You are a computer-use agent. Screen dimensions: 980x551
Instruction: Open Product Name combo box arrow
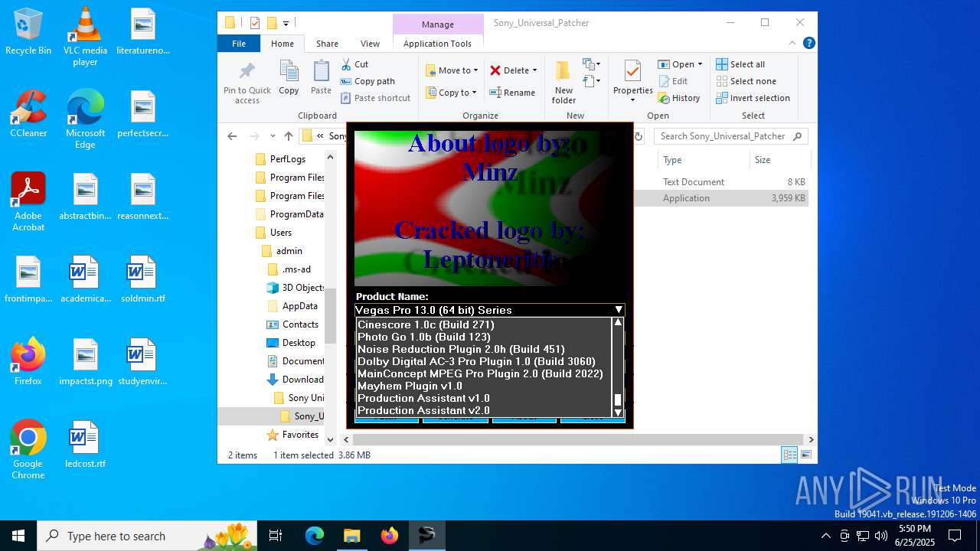[619, 310]
